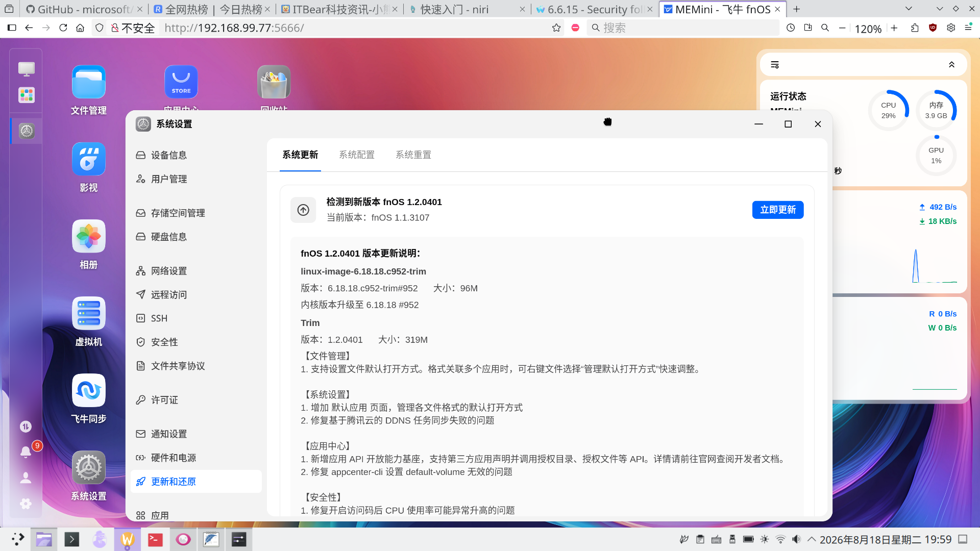Image resolution: width=980 pixels, height=551 pixels.
Task: Open the 文件管理 desktop app icon
Action: (x=88, y=82)
